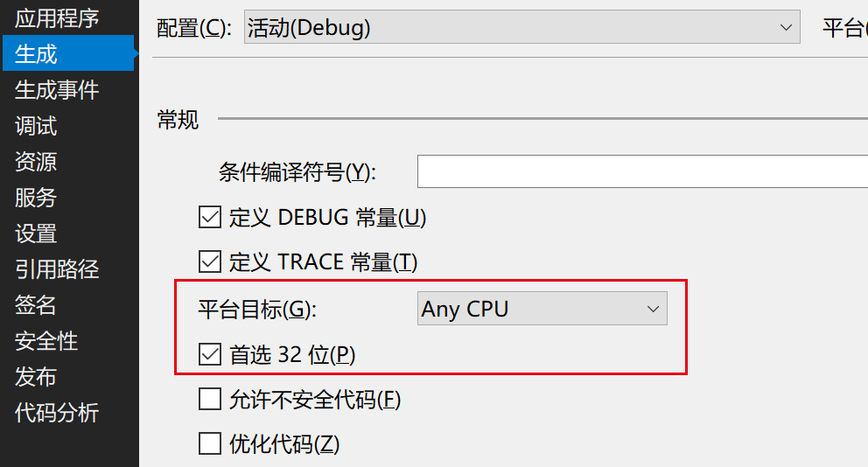
Task: Switch to 生成事件 tab
Action: (57, 89)
